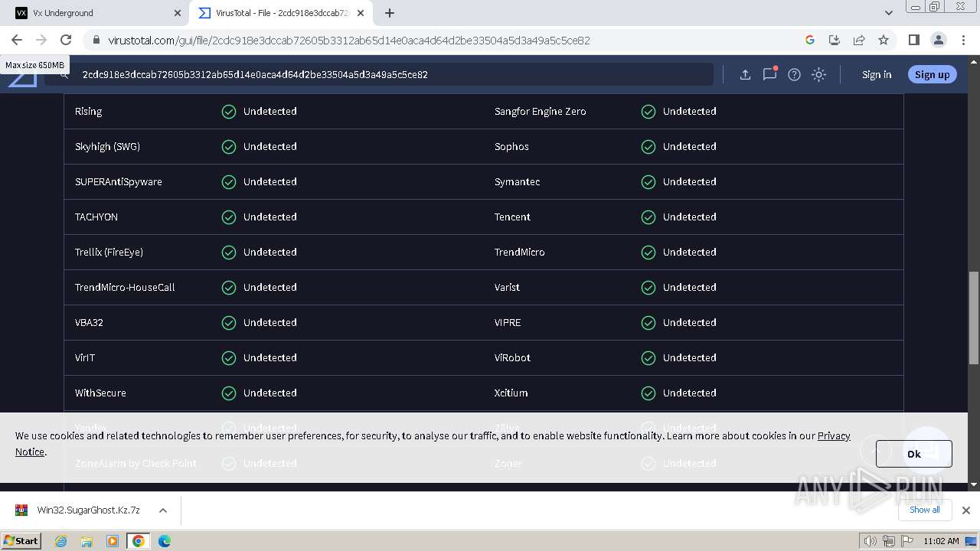Screen dimensions: 980x551
Task: Click the Google icon in the address bar
Action: (810, 40)
